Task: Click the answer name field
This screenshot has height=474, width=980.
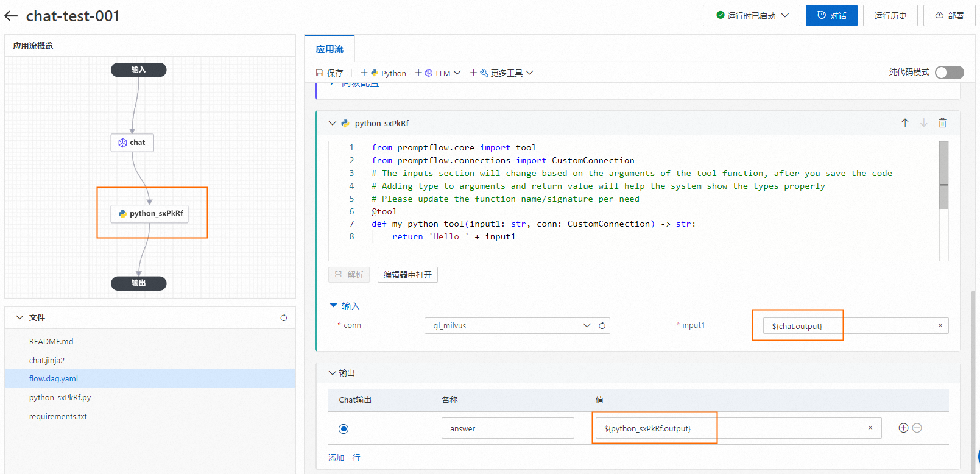Action: [x=508, y=428]
